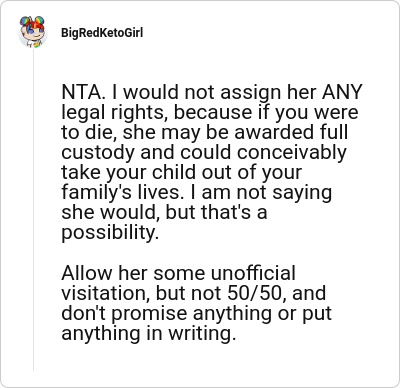Click the word possibility at the end of the first paragraph
Screen dimensions: 400x388
pos(110,233)
